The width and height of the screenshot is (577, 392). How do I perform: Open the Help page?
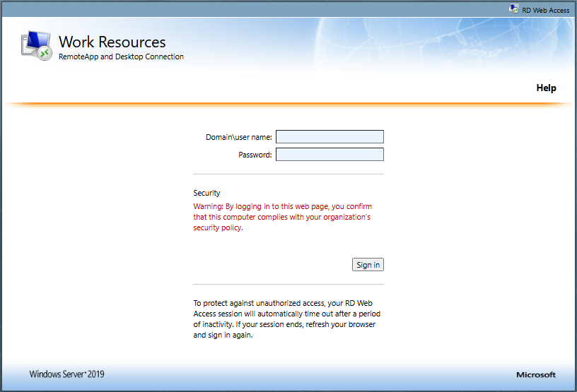[x=546, y=88]
